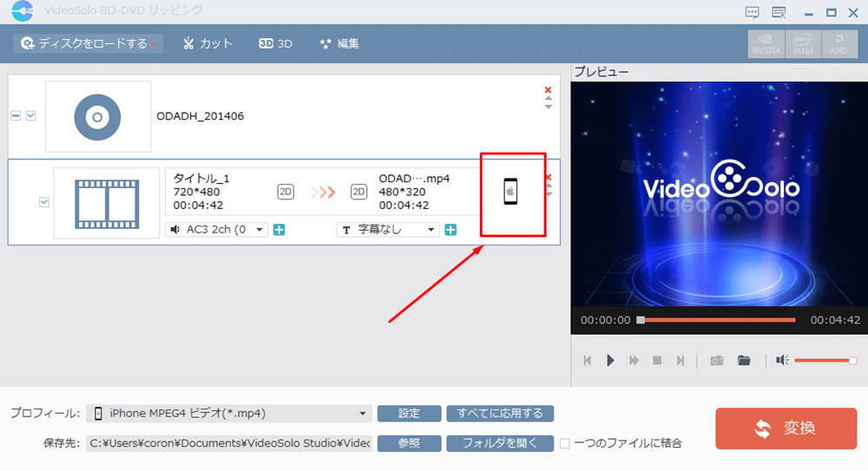Remove the ODADH_201406 disc with red X
Image resolution: width=868 pixels, height=471 pixels.
(548, 89)
